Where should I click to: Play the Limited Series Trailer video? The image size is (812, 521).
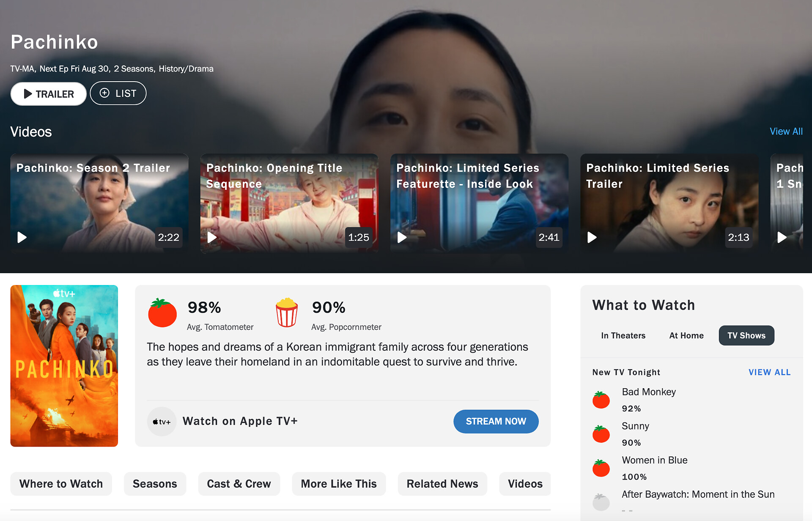coord(592,237)
